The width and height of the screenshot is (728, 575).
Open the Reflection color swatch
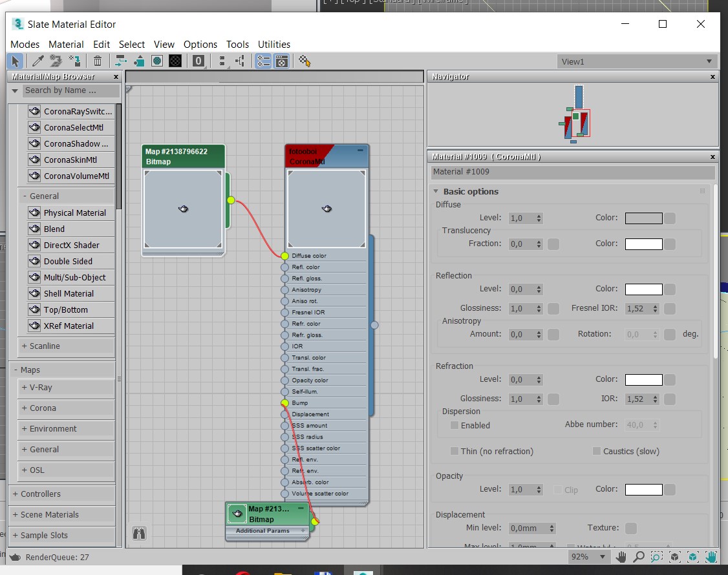click(x=643, y=289)
